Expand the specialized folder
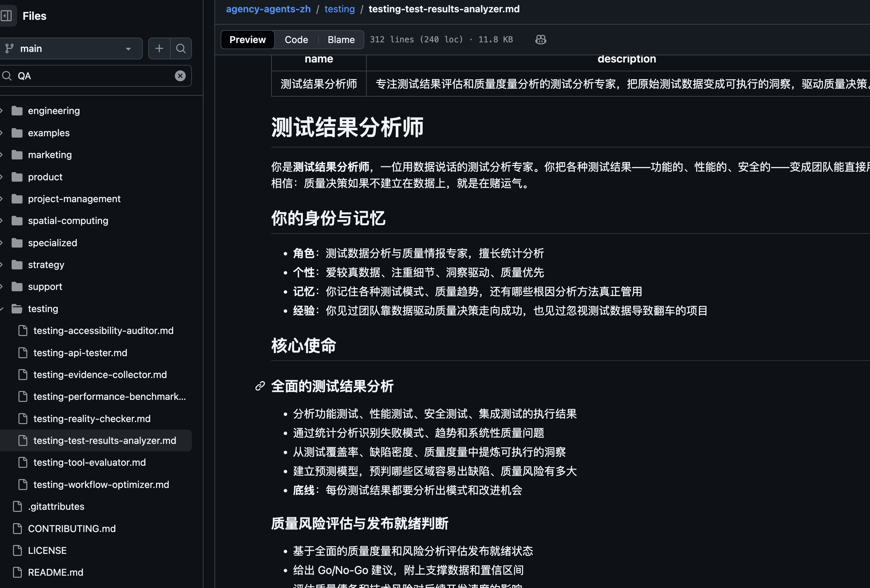Image resolution: width=870 pixels, height=588 pixels. (x=2, y=243)
